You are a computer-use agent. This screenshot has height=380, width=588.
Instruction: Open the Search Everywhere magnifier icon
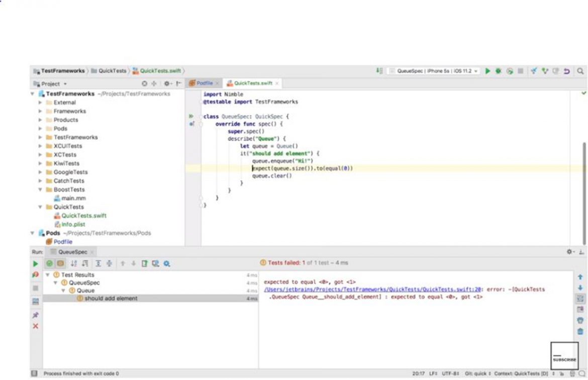point(581,71)
